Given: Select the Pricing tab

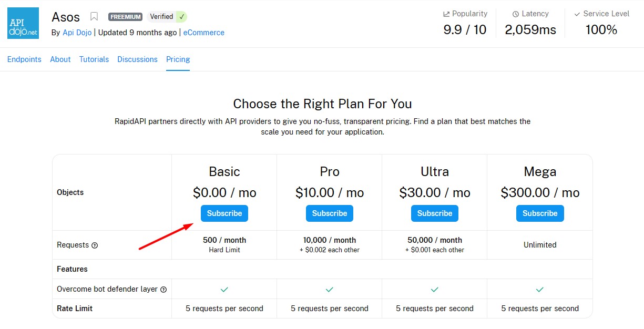Looking at the screenshot, I should pyautogui.click(x=178, y=59).
